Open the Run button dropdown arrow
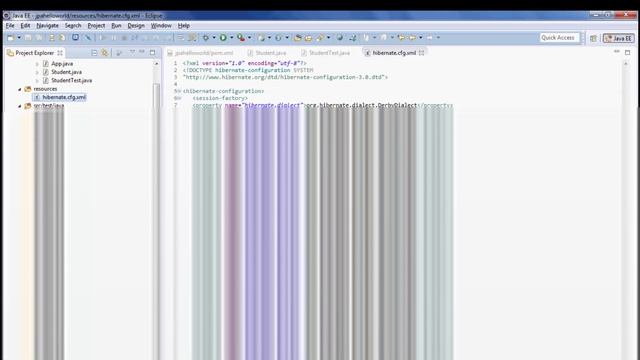Viewport: 640px width, 360px height. 231,38
